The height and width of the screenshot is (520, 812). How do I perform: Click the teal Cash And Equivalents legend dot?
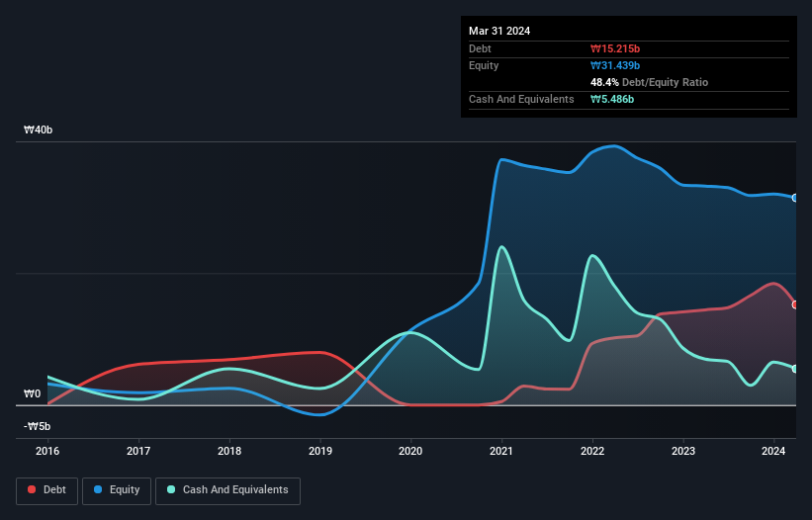click(171, 489)
